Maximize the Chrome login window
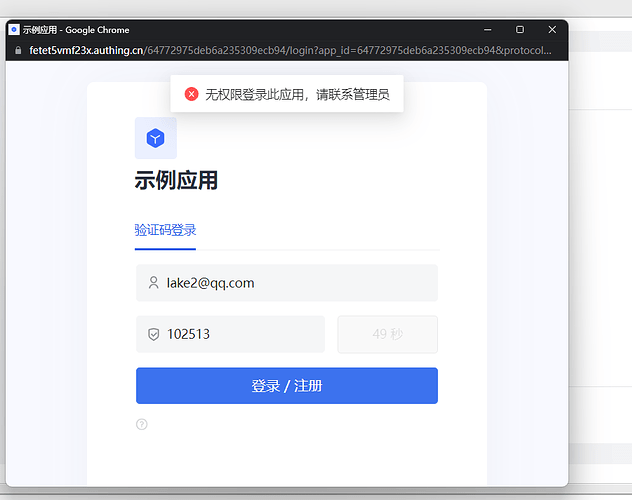 tap(519, 30)
